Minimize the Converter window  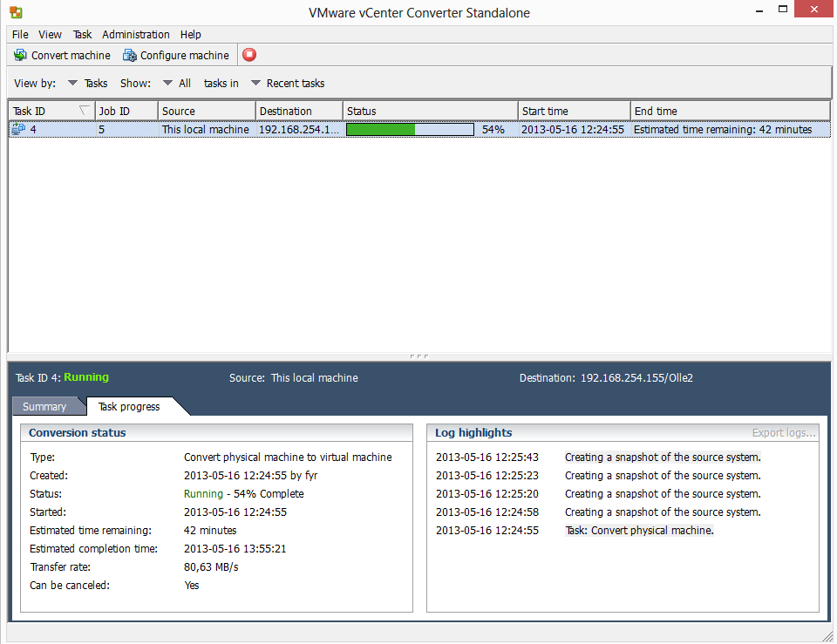(759, 10)
